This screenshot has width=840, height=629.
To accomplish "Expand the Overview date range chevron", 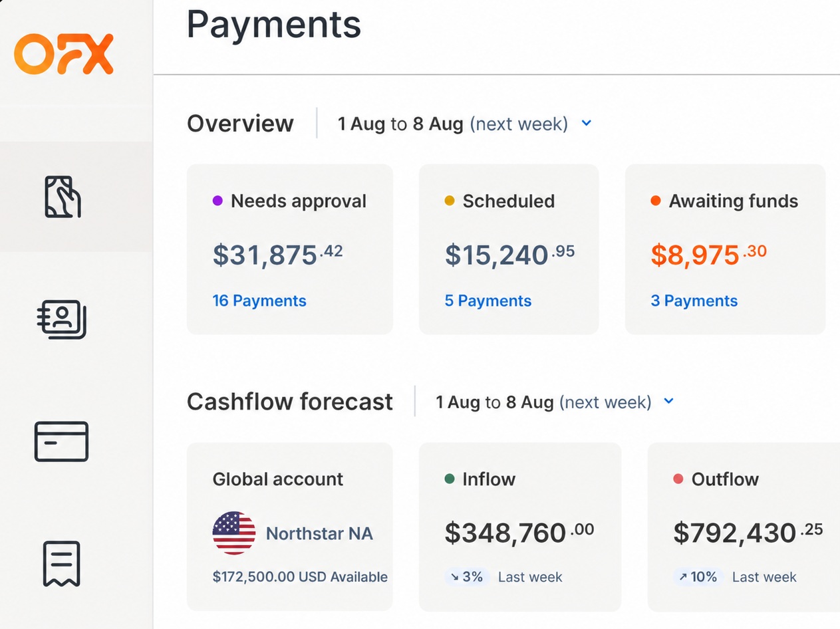I will click(x=587, y=123).
